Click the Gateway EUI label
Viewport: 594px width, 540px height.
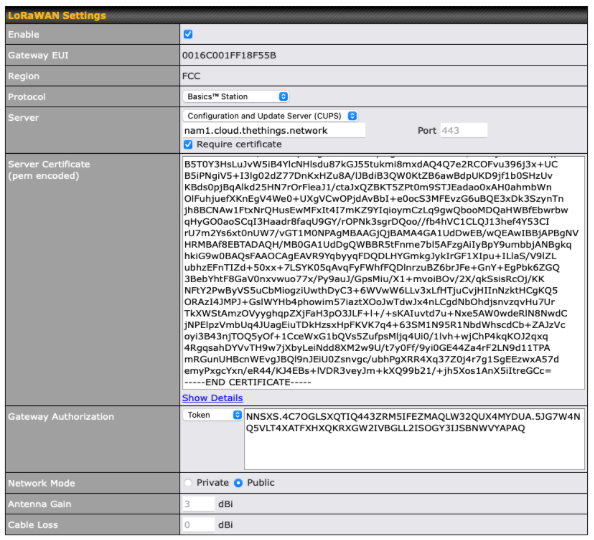(38, 55)
